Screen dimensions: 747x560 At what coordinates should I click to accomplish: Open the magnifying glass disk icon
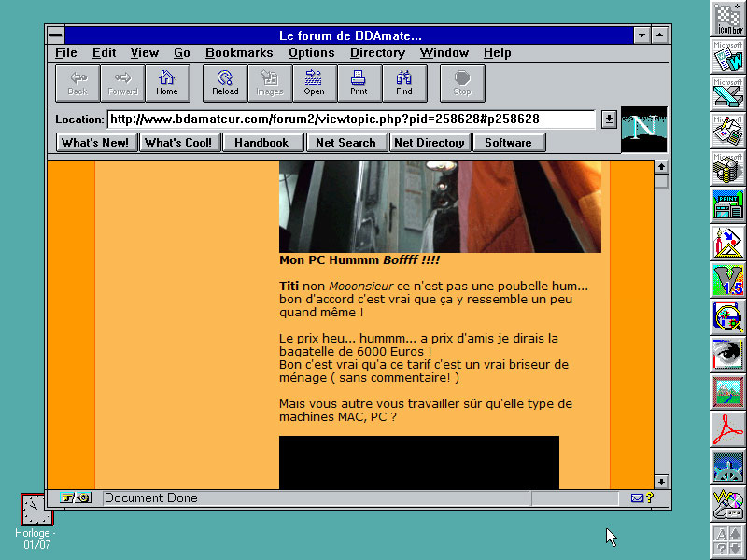click(728, 317)
